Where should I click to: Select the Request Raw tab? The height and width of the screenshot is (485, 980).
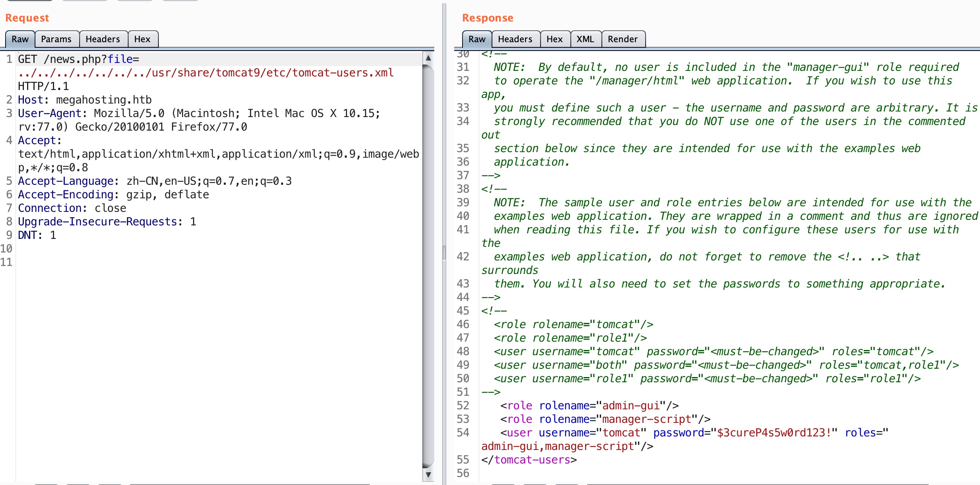[x=20, y=39]
